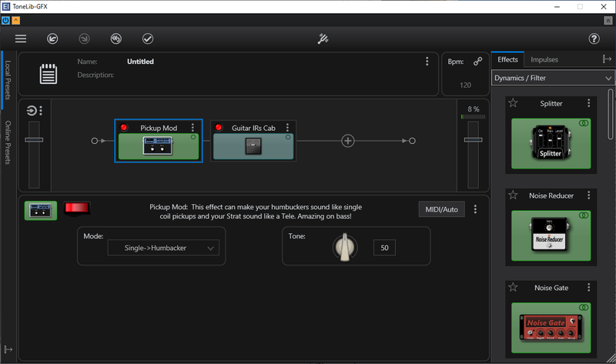
Task: Favorite the Noise Gate effect star
Action: (x=513, y=287)
